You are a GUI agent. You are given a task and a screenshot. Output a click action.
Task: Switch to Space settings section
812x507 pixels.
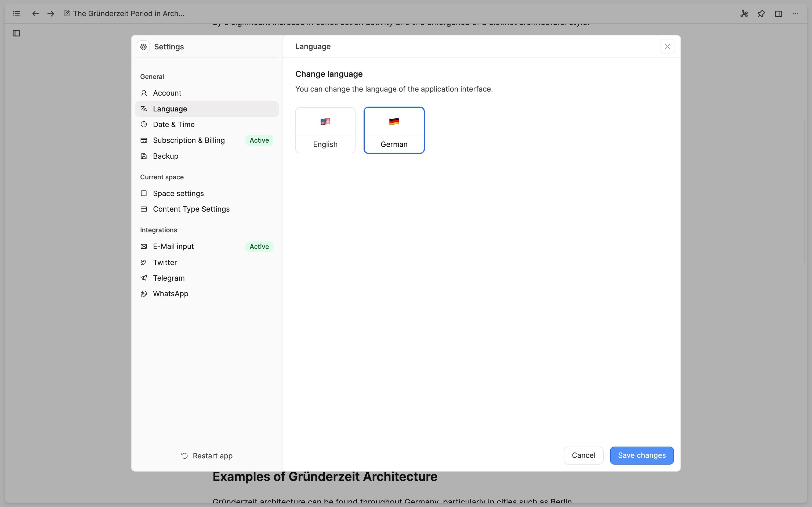pyautogui.click(x=178, y=193)
